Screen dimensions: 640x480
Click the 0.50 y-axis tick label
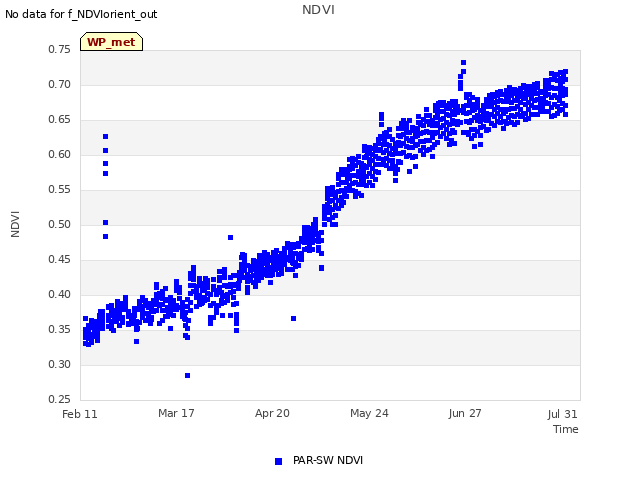[59, 224]
